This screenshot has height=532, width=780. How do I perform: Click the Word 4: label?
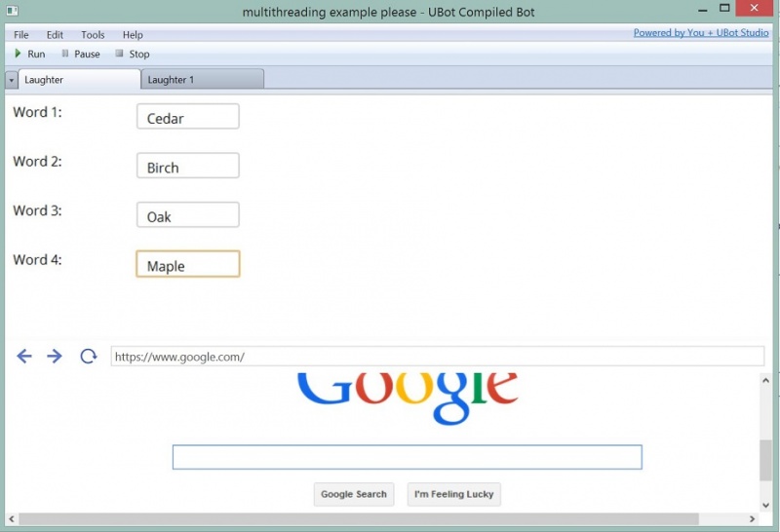pyautogui.click(x=37, y=260)
